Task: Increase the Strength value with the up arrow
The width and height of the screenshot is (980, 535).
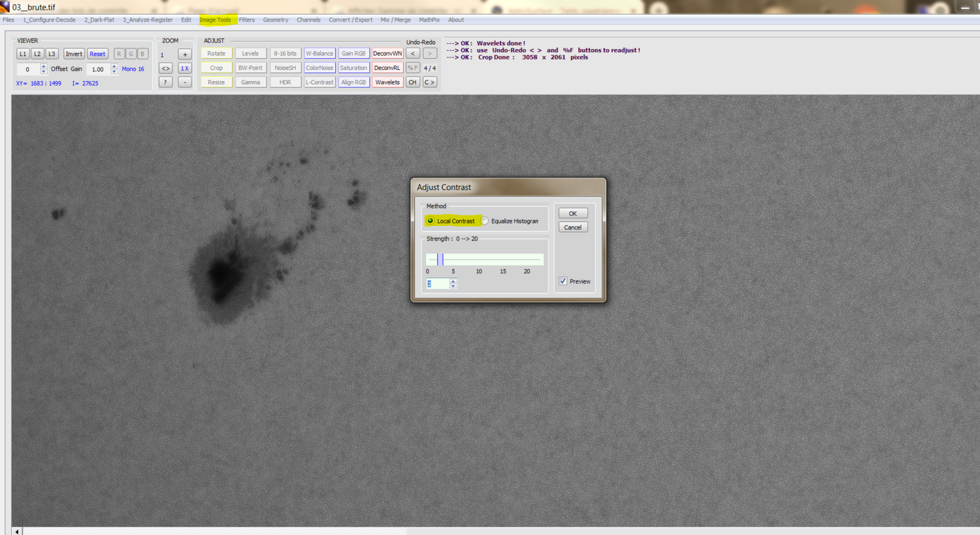Action: (453, 281)
